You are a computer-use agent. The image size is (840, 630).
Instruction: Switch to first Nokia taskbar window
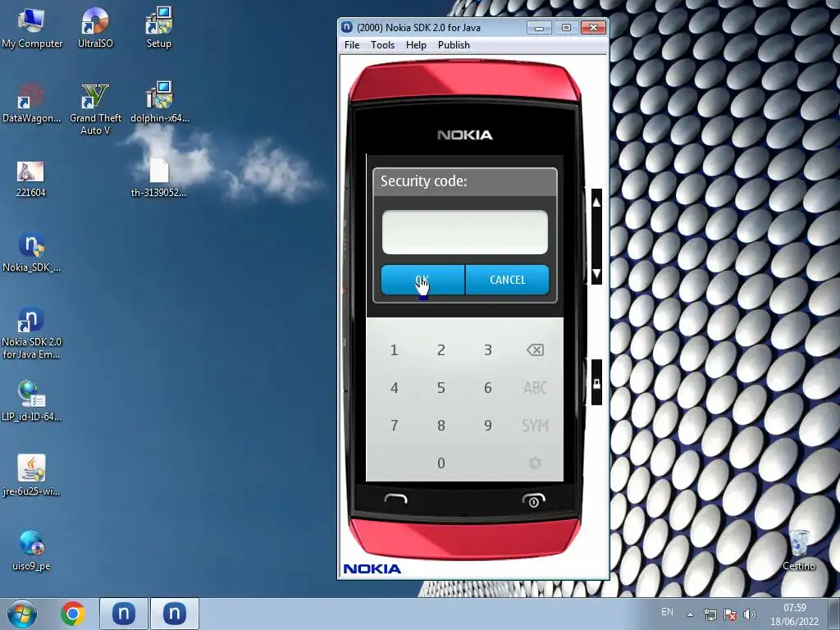pos(123,614)
